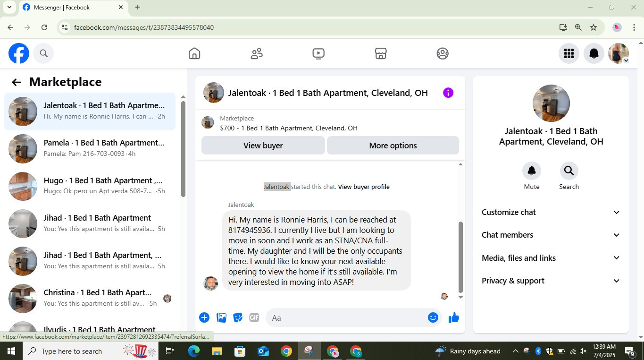Expand Customize chat section

(551, 212)
